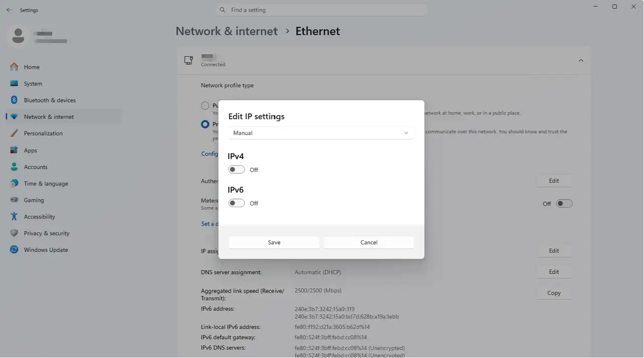Toggle the metered connection switch

(x=564, y=204)
